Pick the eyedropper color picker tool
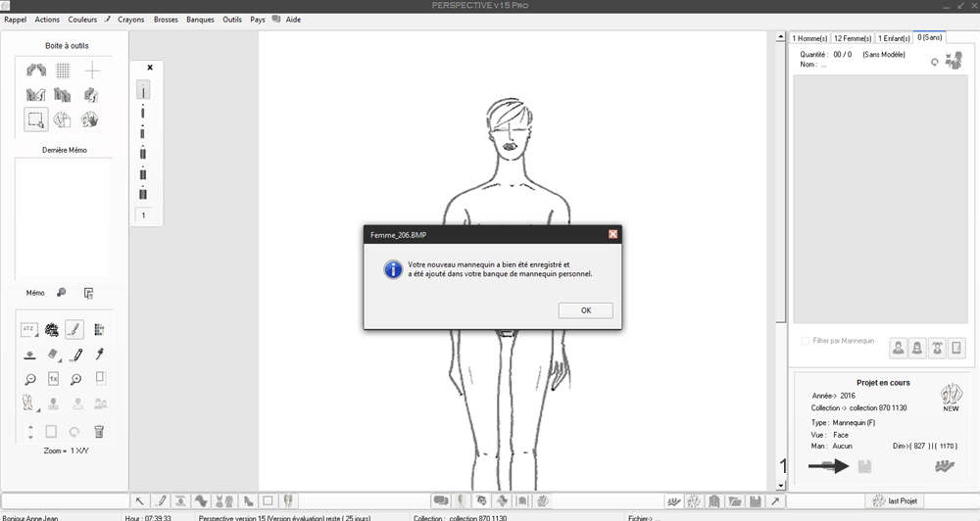Viewport: 980px width, 521px height. (99, 355)
